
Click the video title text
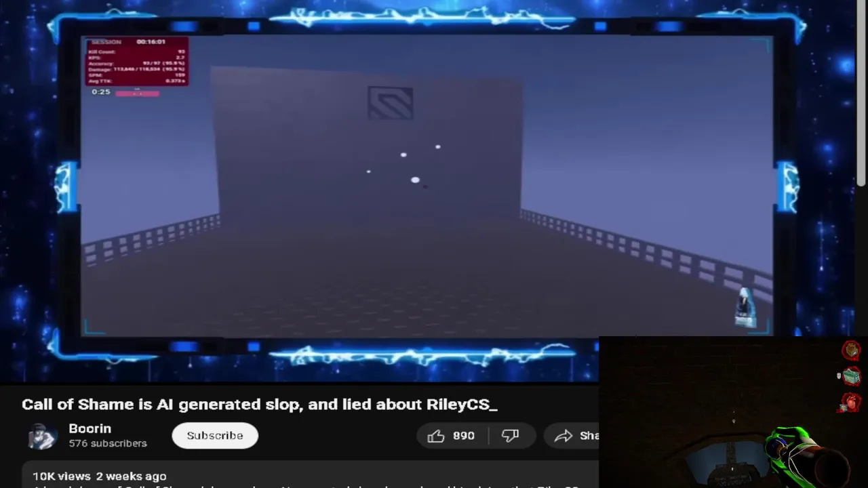[260, 405]
